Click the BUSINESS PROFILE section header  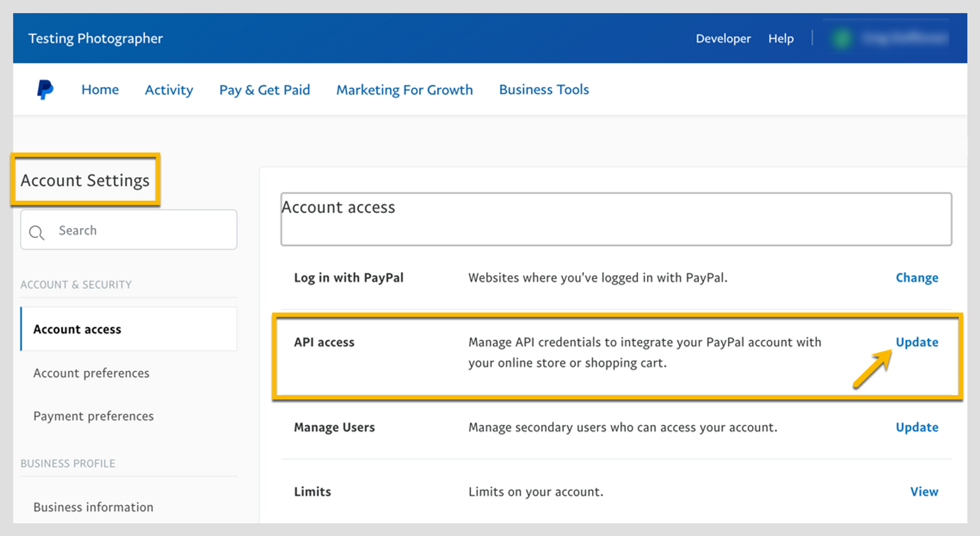pyautogui.click(x=68, y=463)
